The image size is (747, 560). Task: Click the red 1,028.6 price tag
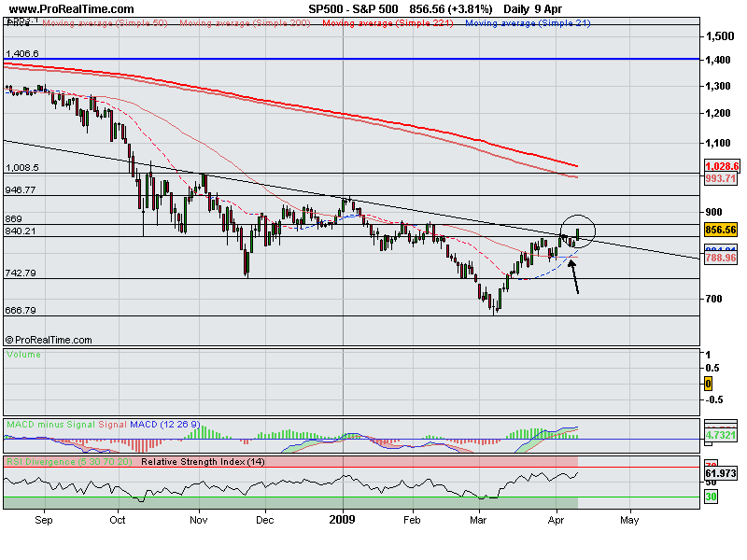[722, 166]
